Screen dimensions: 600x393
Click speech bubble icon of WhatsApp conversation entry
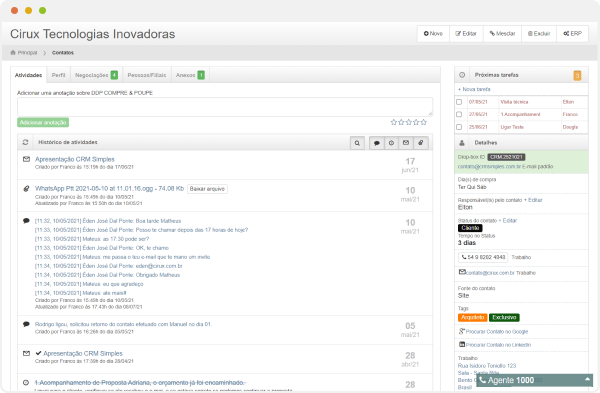pos(26,221)
